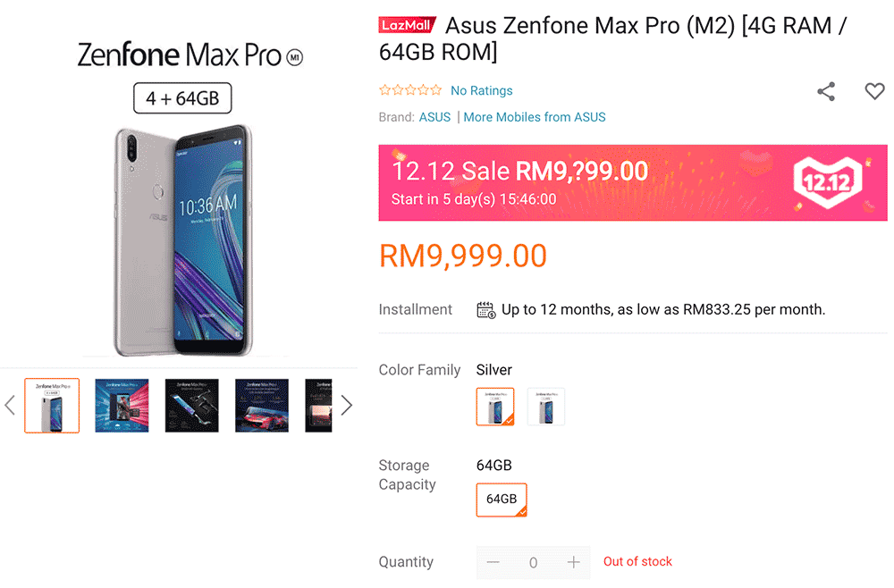The height and width of the screenshot is (588, 894).
Task: Choose the 64GB storage capacity option
Action: click(x=502, y=500)
